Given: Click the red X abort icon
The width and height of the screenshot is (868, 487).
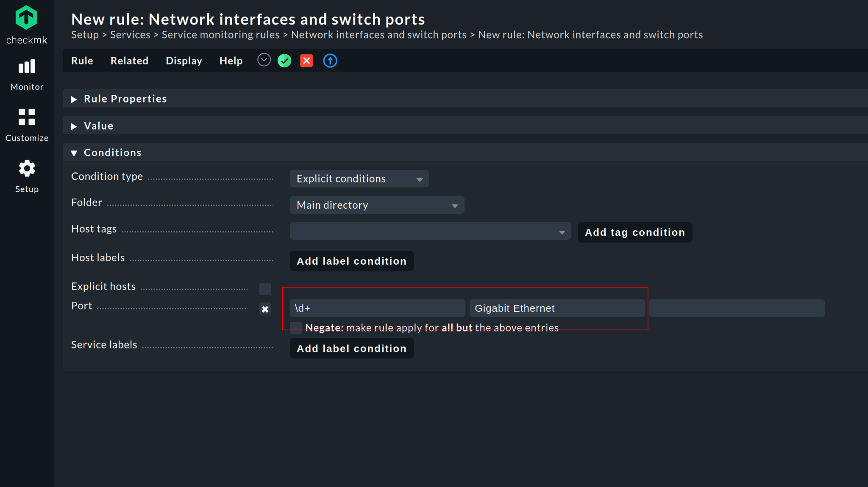Looking at the screenshot, I should (306, 61).
